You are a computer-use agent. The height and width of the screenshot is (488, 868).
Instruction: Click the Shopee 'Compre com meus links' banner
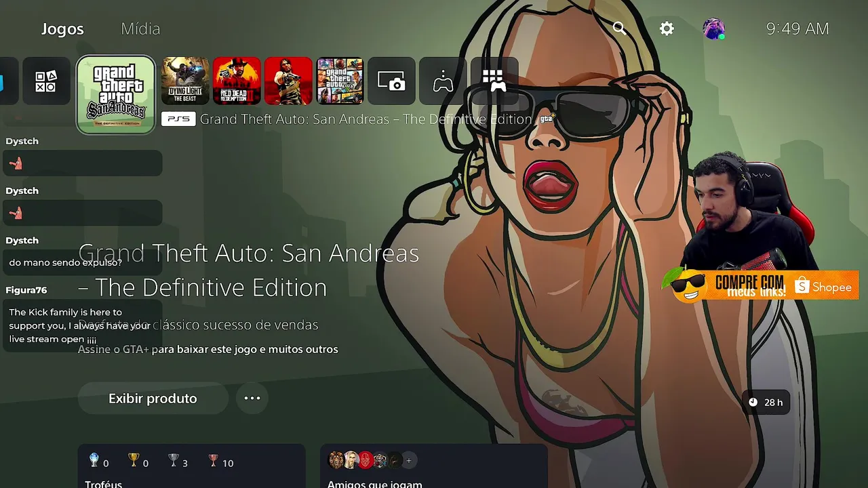761,285
